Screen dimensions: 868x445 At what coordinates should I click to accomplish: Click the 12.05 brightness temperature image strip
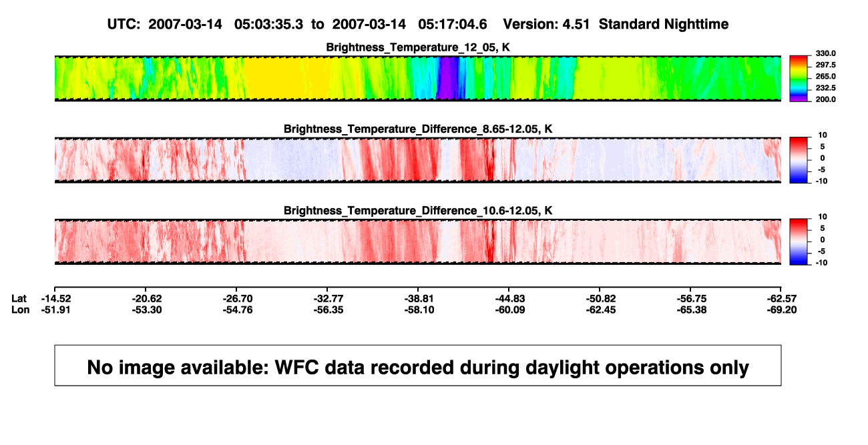pyautogui.click(x=418, y=78)
